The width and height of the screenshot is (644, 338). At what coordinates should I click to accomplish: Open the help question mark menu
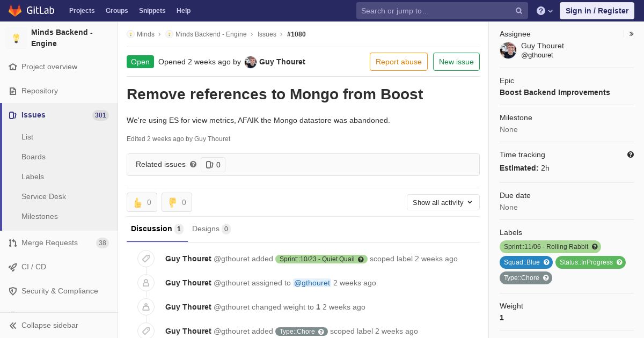coord(545,11)
